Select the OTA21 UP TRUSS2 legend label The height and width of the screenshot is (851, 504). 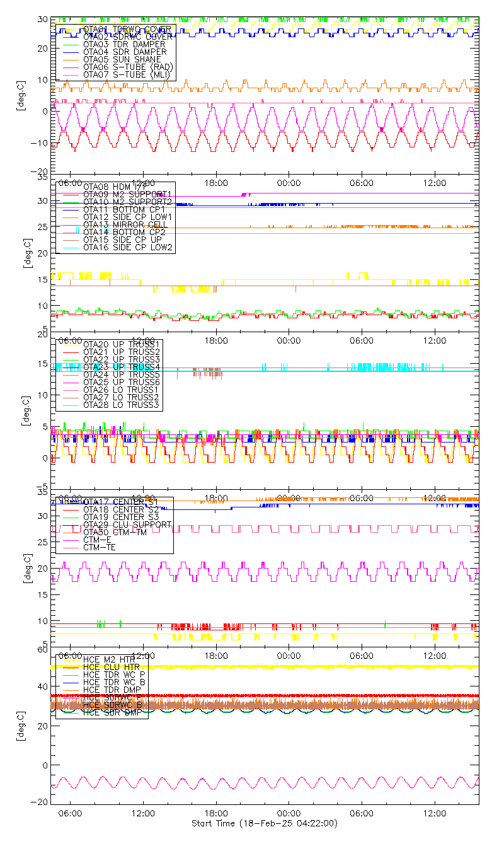click(122, 352)
